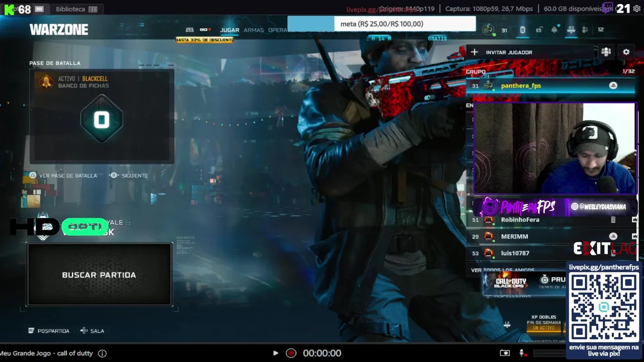Click the plus icon for Invitar Jugador
Viewport: 644px width, 362px height.
pos(474,52)
